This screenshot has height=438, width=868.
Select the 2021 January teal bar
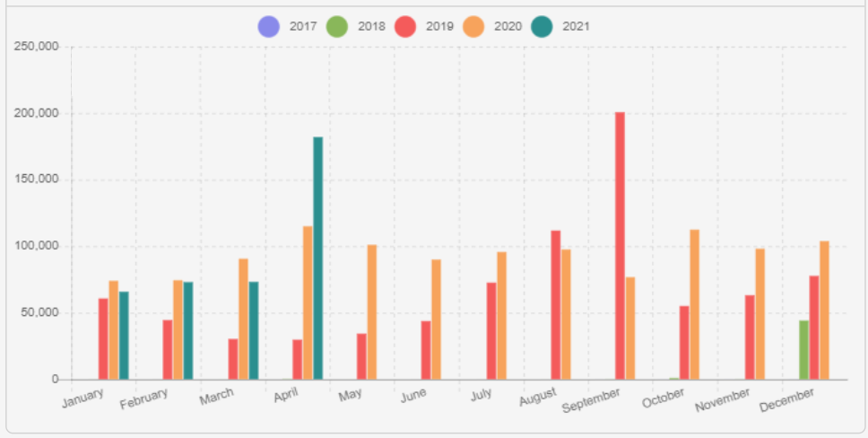click(x=124, y=336)
